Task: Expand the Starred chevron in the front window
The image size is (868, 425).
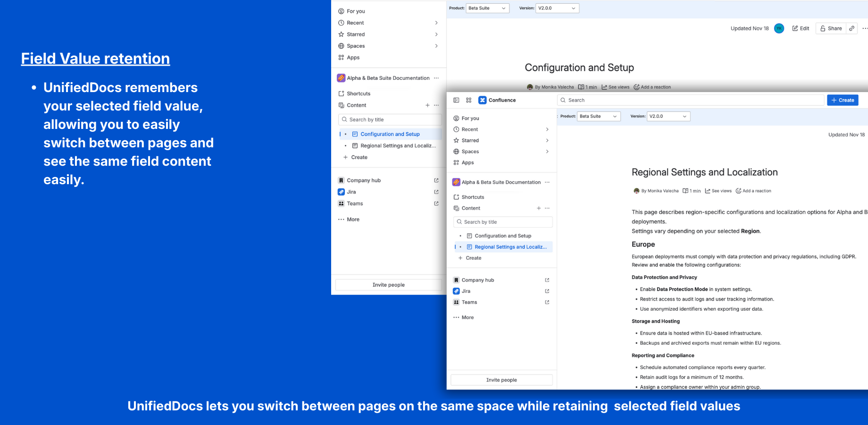Action: tap(547, 140)
